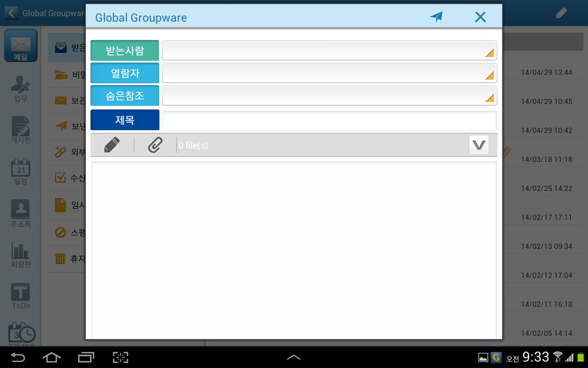Open the clock calendar icon at sidebar bottom
This screenshot has width=588, height=368.
tap(21, 333)
